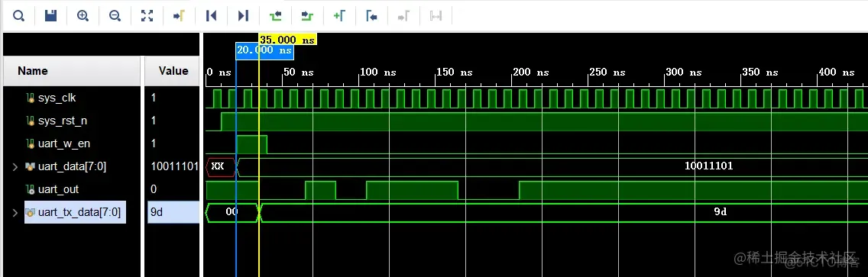Viewport: 868px width, 277px height.
Task: Click the value 1 of sys_clk
Action: (x=154, y=98)
